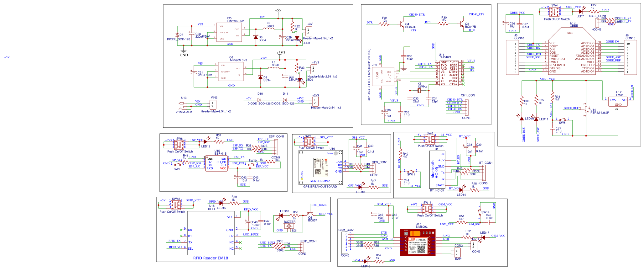The height and width of the screenshot is (271, 644).
Task: Click the "+2V2" power label
Action: tap(316, 95)
